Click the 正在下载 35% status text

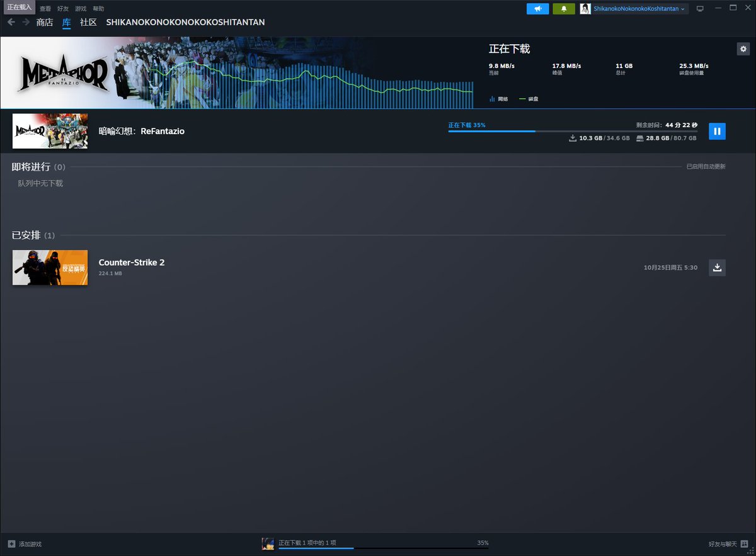coord(467,125)
